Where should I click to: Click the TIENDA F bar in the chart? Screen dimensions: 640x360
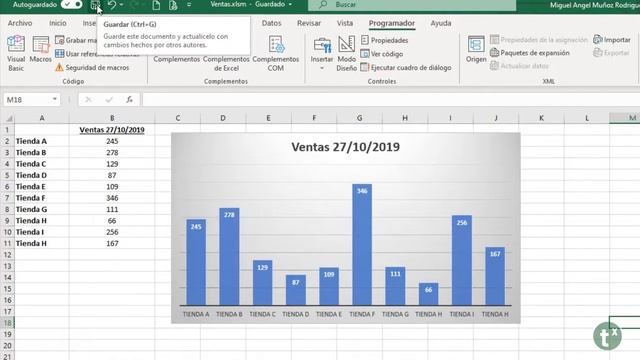tap(362, 244)
